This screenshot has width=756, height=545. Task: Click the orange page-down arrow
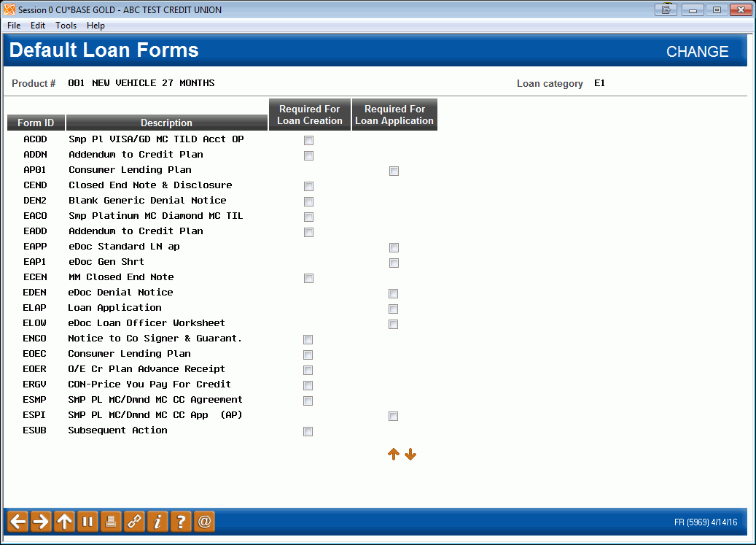pyautogui.click(x=410, y=455)
